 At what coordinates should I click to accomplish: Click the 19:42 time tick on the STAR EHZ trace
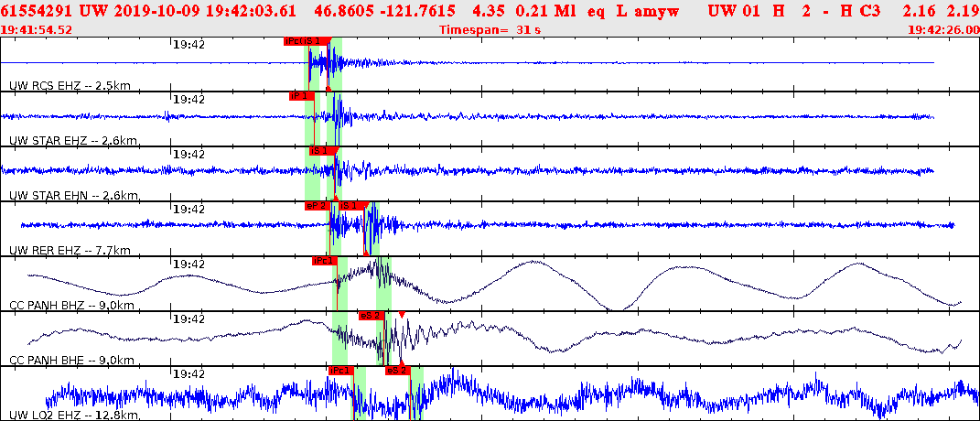pyautogui.click(x=189, y=99)
